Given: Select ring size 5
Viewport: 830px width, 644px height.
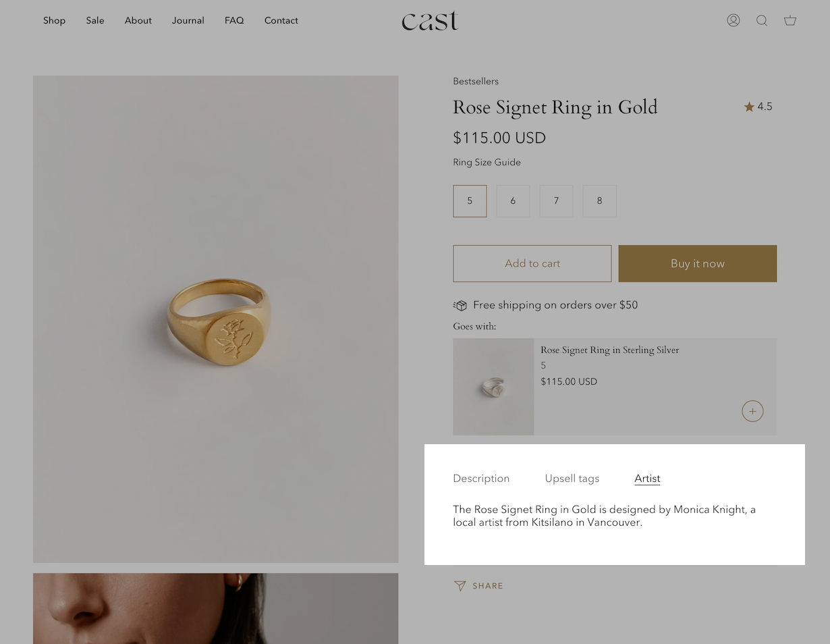Looking at the screenshot, I should click(x=470, y=201).
